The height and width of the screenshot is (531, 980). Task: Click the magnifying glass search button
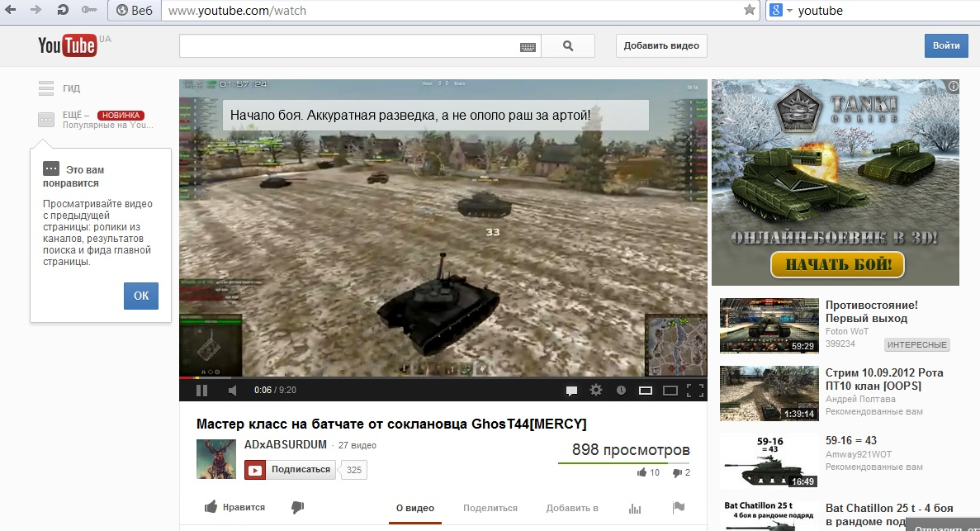[x=568, y=45]
